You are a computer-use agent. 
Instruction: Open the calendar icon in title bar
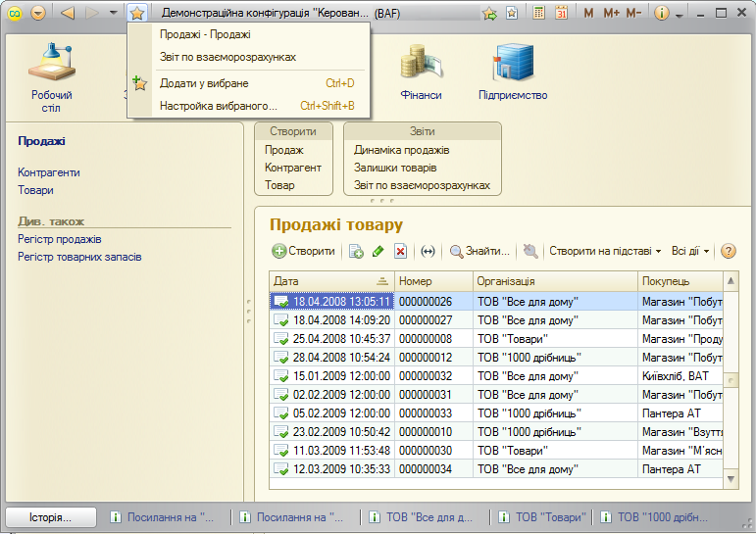pos(561,13)
